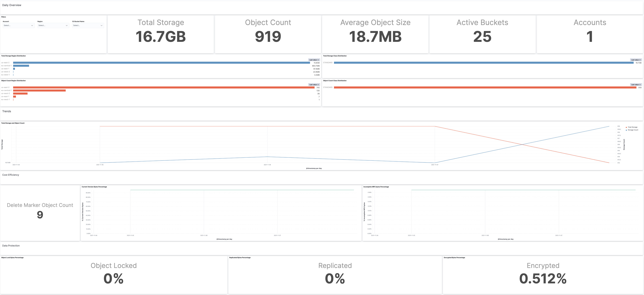Click the STANDARD blue storage class bar

tap(484, 63)
